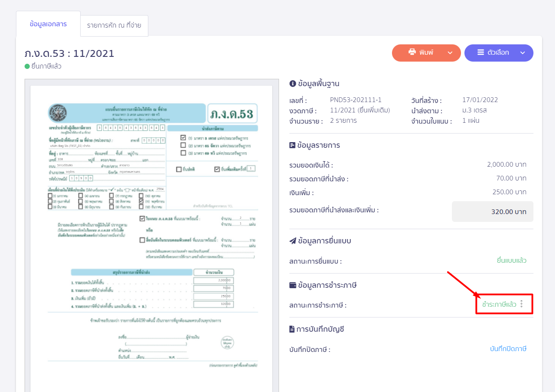The image size is (555, 392).
Task: Open the บันทึกปิดภาษี link
Action: coord(508,349)
